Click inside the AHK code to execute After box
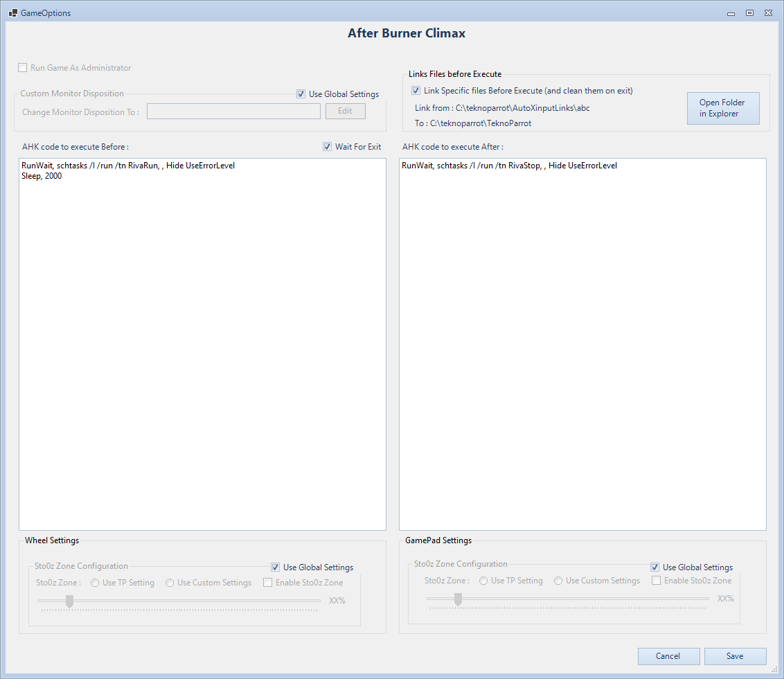Viewport: 784px width, 679px height. point(582,344)
